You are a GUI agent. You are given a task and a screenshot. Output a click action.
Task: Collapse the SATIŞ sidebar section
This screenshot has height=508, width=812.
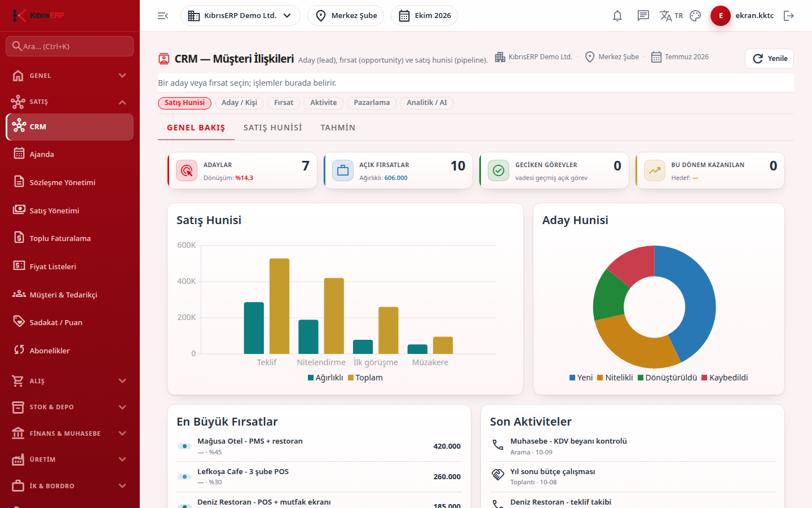[70, 102]
